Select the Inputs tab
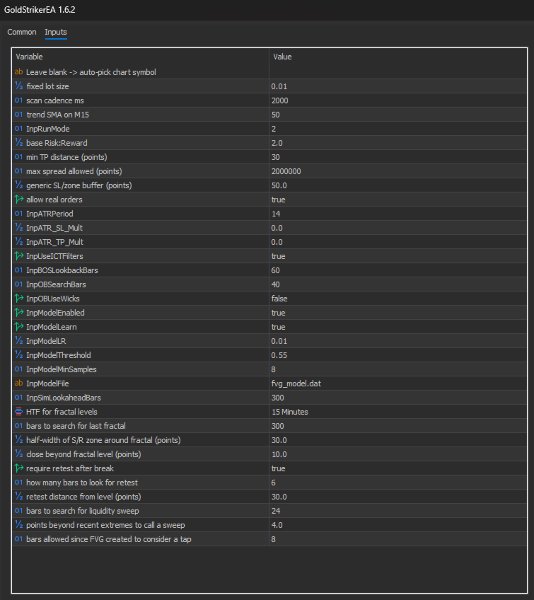The height and width of the screenshot is (600, 534). (x=56, y=32)
